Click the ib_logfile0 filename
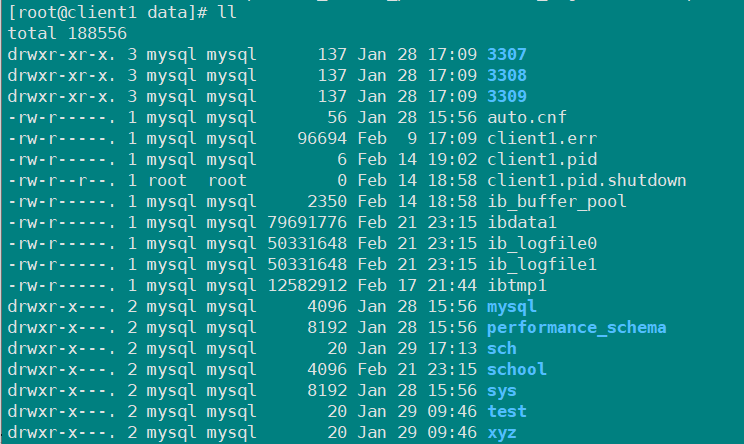Image resolution: width=744 pixels, height=444 pixels. pyautogui.click(x=542, y=243)
